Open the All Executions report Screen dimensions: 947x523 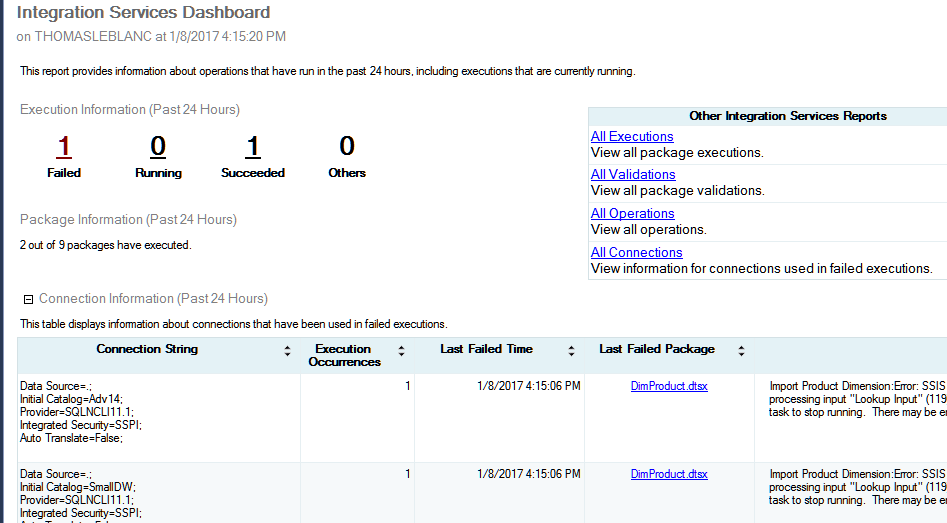[x=632, y=136]
